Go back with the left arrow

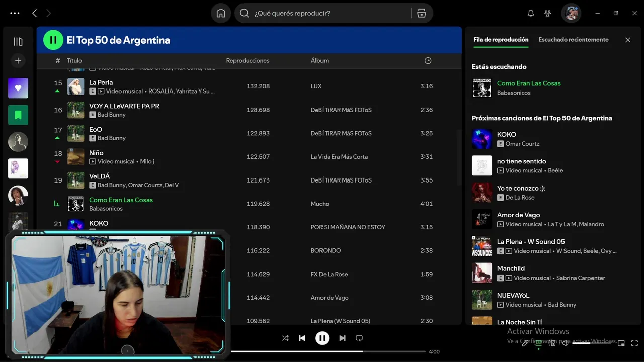pos(34,13)
